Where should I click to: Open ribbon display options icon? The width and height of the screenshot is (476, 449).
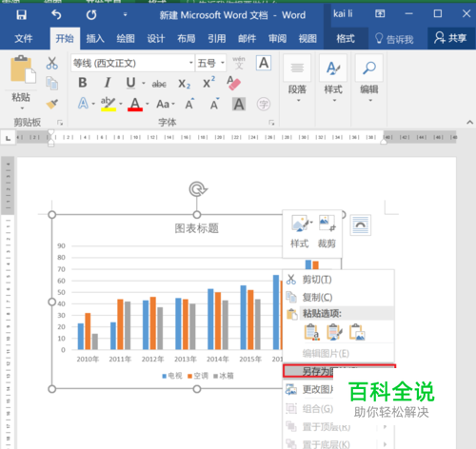[380, 13]
